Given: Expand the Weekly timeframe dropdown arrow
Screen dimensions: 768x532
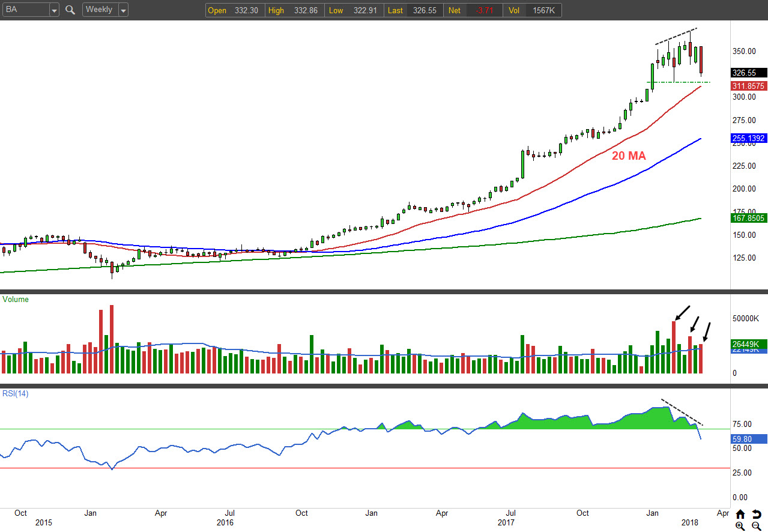Looking at the screenshot, I should (123, 10).
